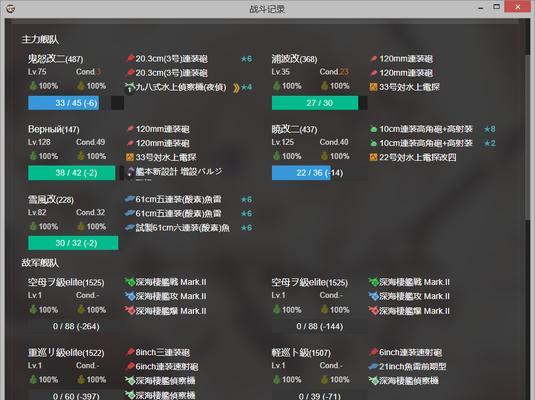Click the green fighter icon on the first 空母ヲ級elite's 深海棲艦戦 Mark.II
The width and height of the screenshot is (535, 400).
coord(130,282)
